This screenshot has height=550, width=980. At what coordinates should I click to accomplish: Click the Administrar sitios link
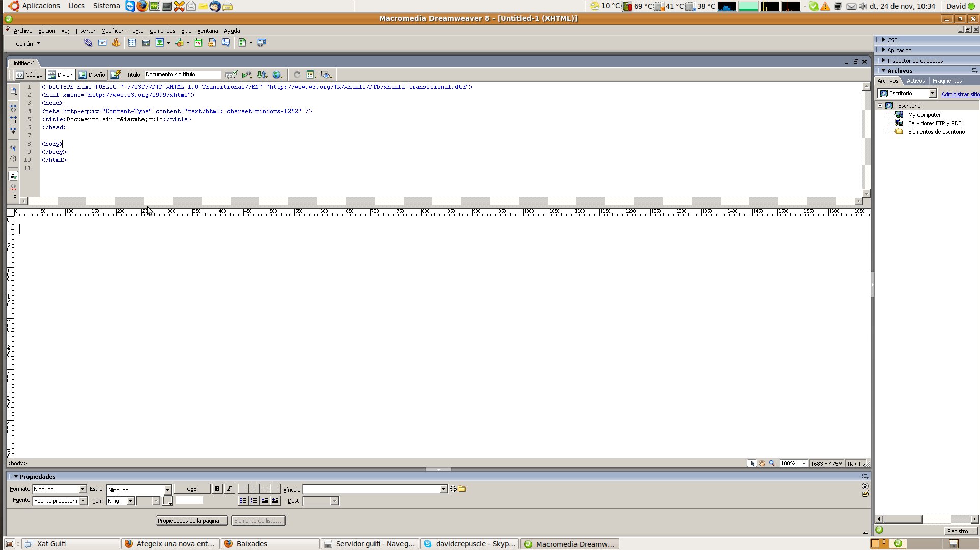click(960, 94)
